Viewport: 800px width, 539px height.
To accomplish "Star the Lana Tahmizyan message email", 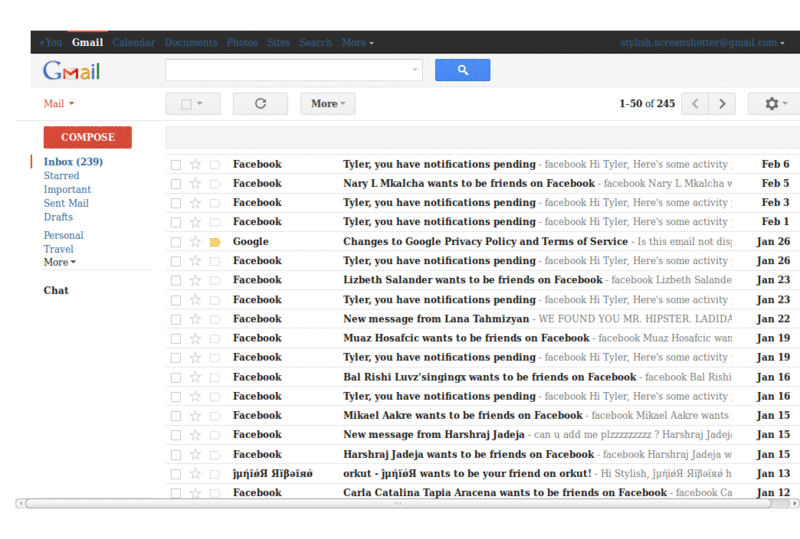I will coord(195,319).
